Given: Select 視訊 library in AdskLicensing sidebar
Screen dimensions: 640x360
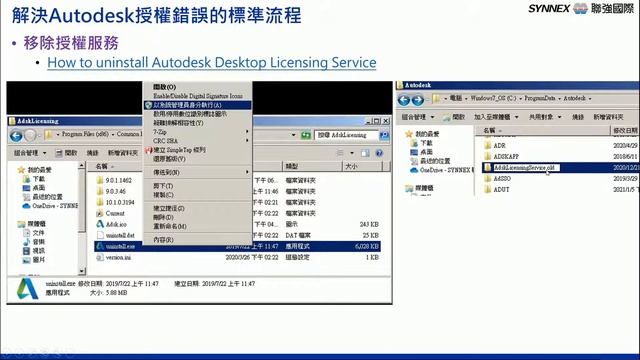Looking at the screenshot, I should click(34, 251).
